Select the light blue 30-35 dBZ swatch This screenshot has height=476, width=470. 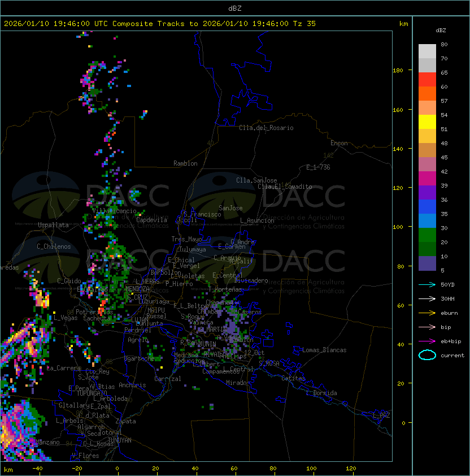[427, 221]
